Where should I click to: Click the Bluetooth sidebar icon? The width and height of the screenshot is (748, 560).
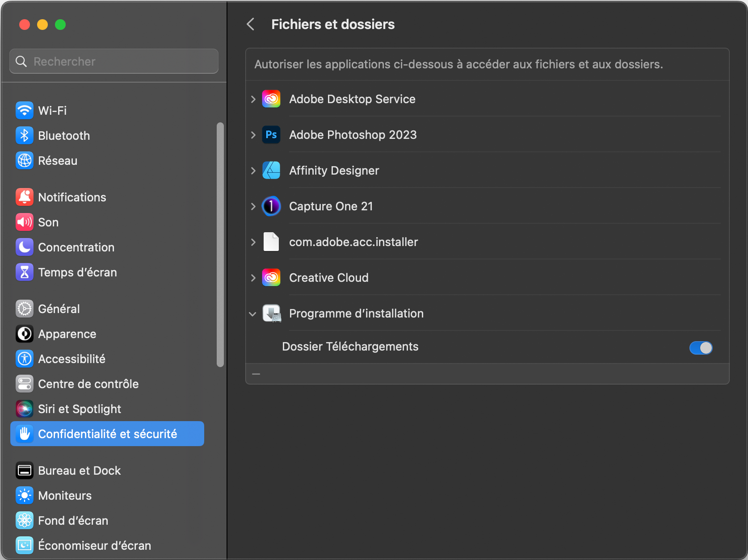25,135
